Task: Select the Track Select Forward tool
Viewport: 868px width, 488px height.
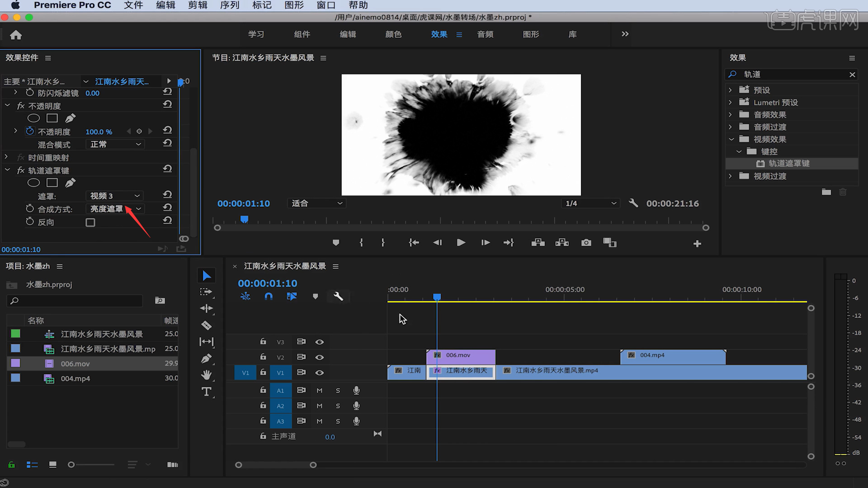Action: [x=206, y=292]
